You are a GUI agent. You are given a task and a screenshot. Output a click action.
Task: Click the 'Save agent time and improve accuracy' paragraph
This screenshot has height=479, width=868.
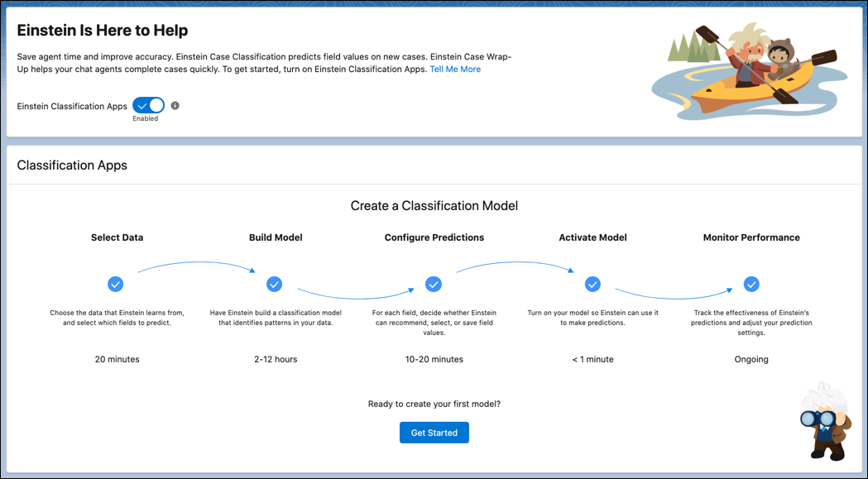click(264, 63)
